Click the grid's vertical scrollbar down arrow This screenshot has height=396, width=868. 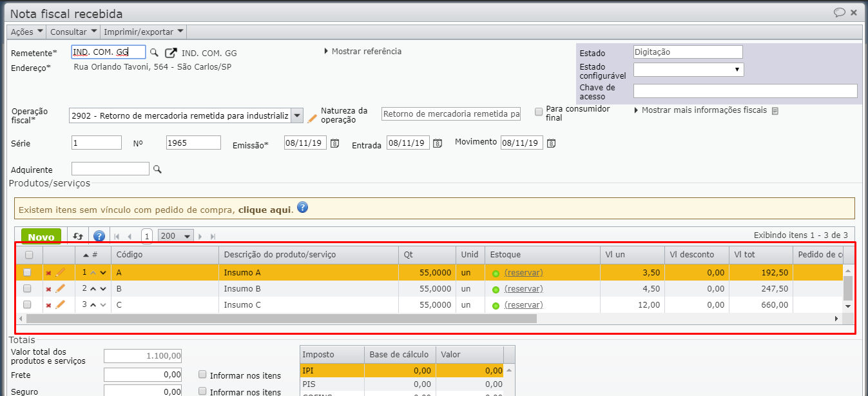848,306
